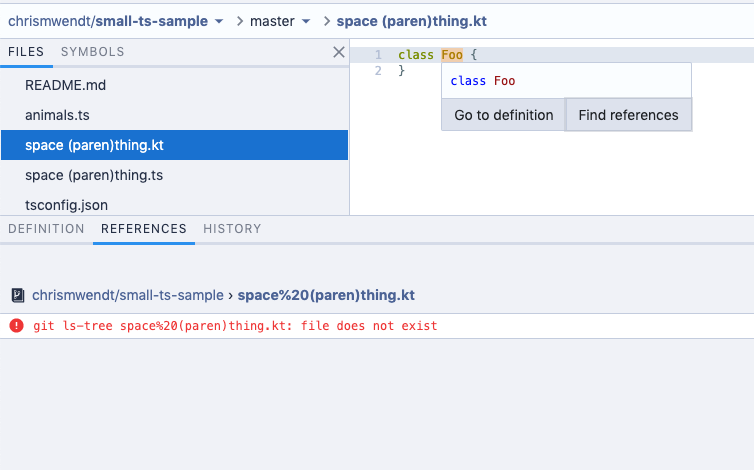Image resolution: width=754 pixels, height=470 pixels.
Task: Select the REFERENCES panel tab
Action: [144, 229]
